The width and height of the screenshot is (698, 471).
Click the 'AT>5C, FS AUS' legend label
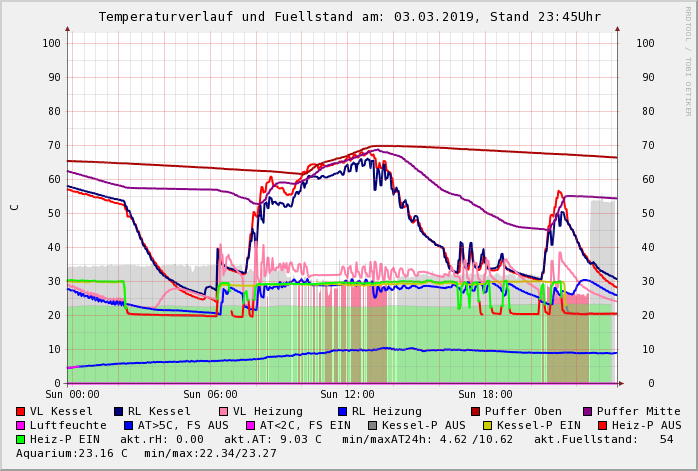click(182, 425)
